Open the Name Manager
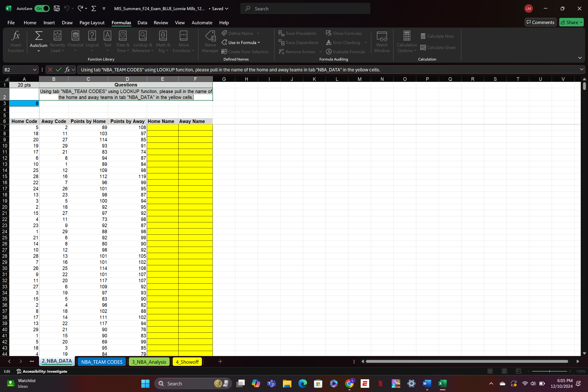This screenshot has height=392, width=588. (x=210, y=41)
